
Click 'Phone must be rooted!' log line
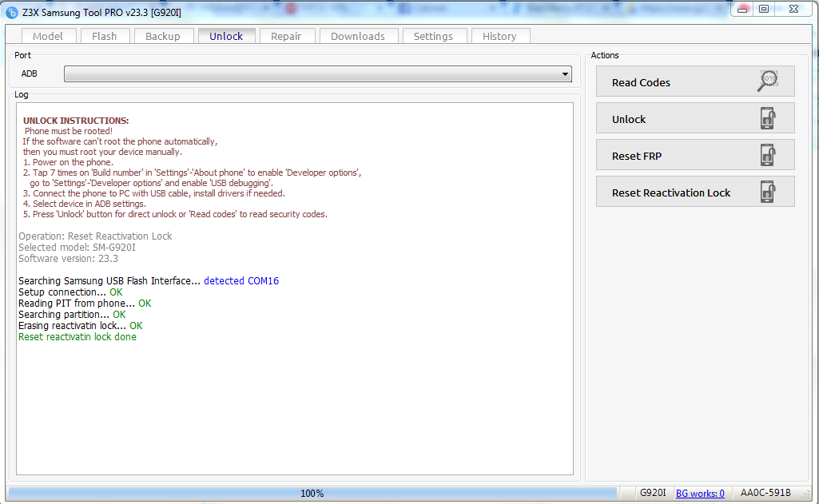(x=69, y=131)
